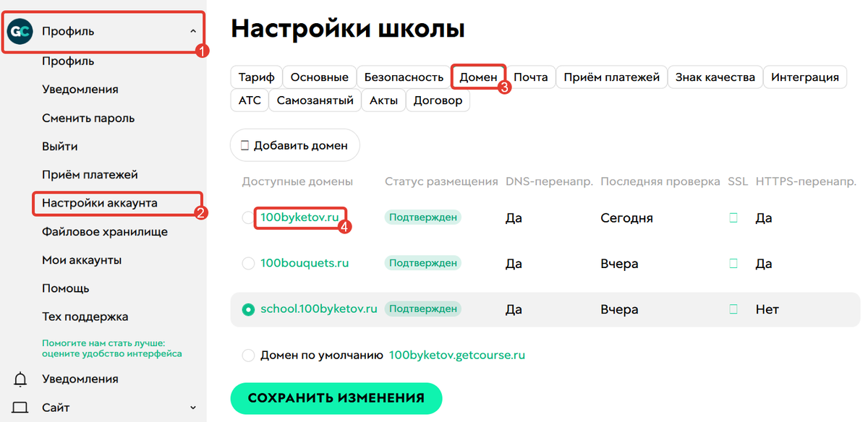868x422 pixels.
Task: Select Сменить пароль in the sidebar
Action: (x=88, y=118)
